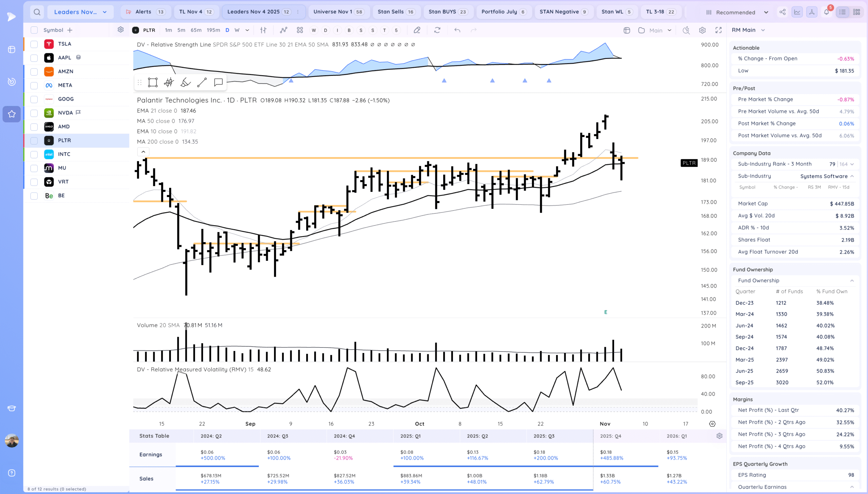Click the undo arrow in chart toolbar
Screen dimensions: 868x494
(457, 30)
